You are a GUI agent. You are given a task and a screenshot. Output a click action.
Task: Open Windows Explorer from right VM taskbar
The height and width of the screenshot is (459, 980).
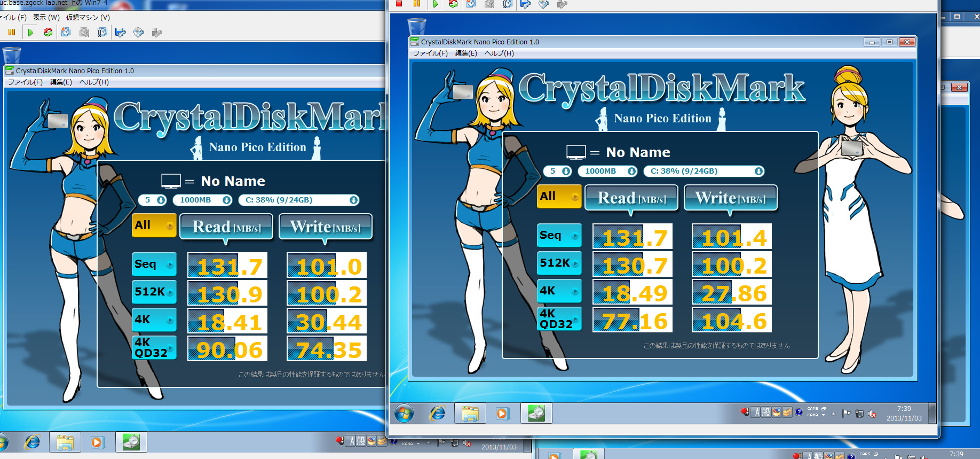(470, 413)
